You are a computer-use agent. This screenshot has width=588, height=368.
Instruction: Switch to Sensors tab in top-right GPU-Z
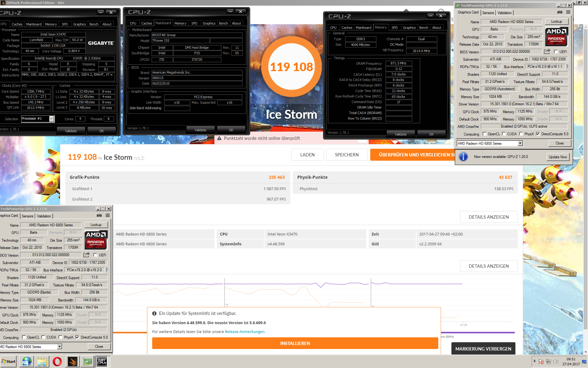point(488,13)
